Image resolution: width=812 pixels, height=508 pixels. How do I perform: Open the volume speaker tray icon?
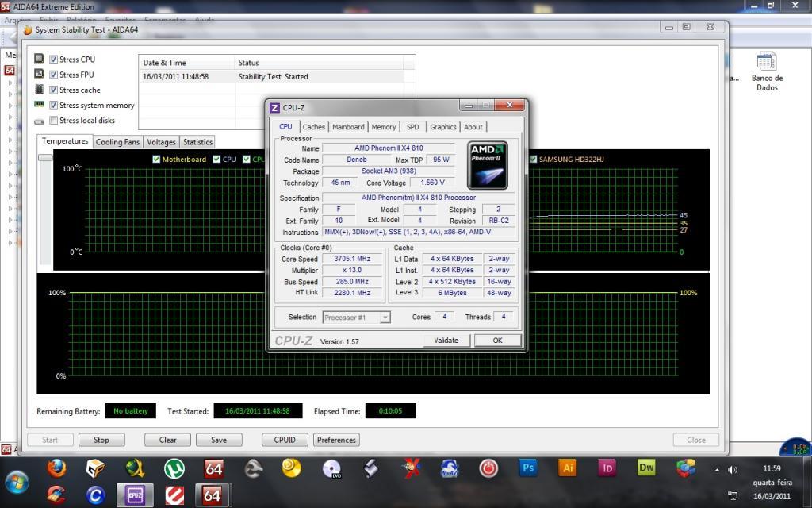732,470
